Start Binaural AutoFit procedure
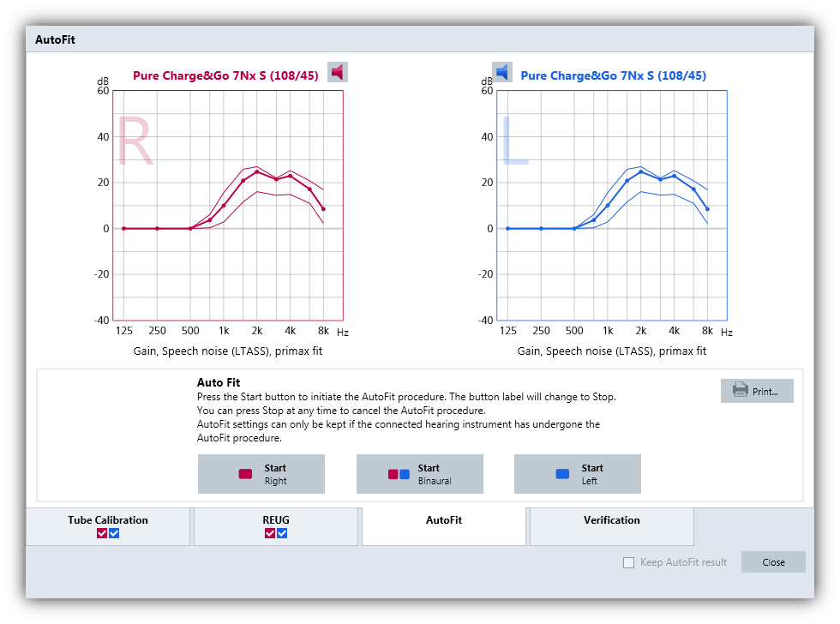The image size is (840, 624). click(419, 474)
